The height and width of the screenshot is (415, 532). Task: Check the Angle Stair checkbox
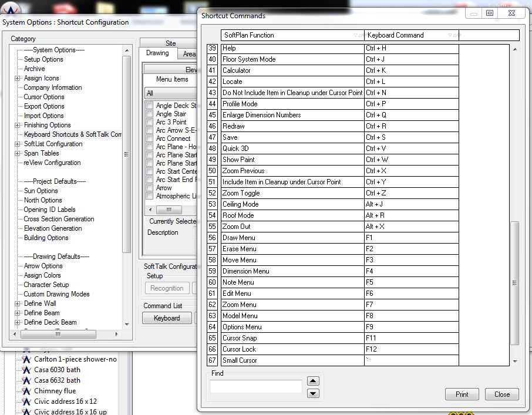tap(150, 114)
